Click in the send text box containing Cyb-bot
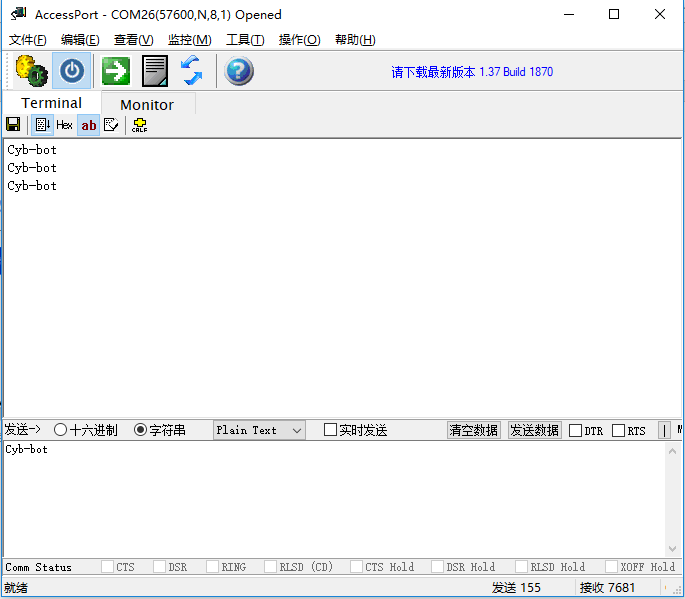 click(334, 499)
